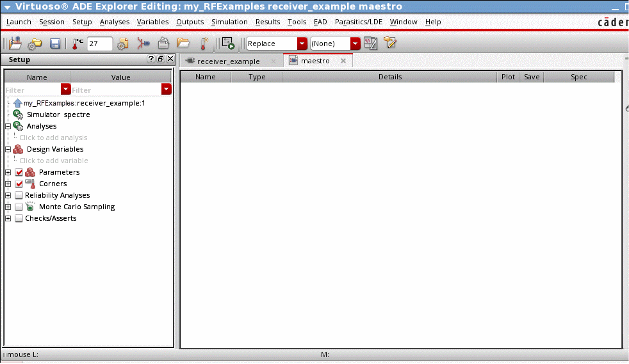The image size is (629, 364).
Task: Click the waveform plot icon in toolbar
Action: (x=370, y=44)
